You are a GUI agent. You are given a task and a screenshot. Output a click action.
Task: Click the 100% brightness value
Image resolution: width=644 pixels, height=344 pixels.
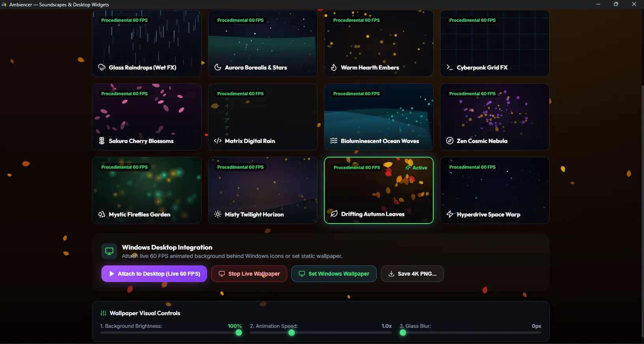(x=235, y=326)
